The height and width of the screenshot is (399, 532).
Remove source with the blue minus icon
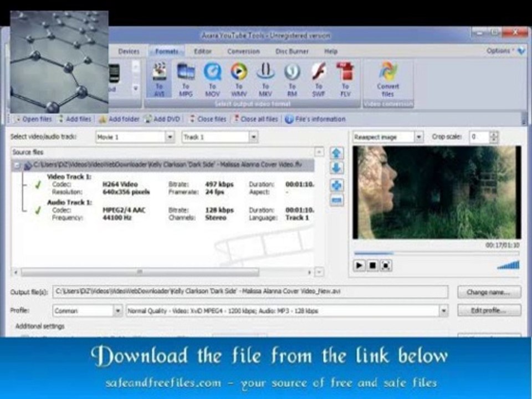(336, 200)
